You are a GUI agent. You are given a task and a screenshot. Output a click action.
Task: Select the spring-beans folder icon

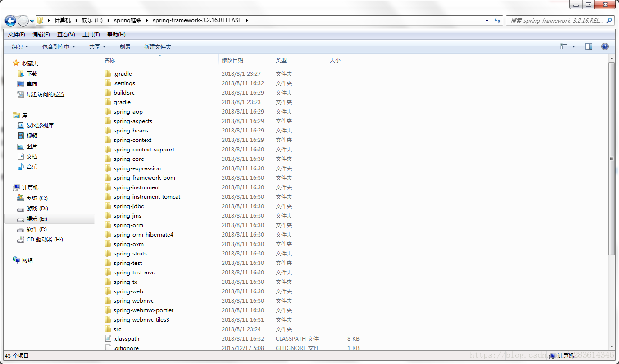tap(108, 130)
